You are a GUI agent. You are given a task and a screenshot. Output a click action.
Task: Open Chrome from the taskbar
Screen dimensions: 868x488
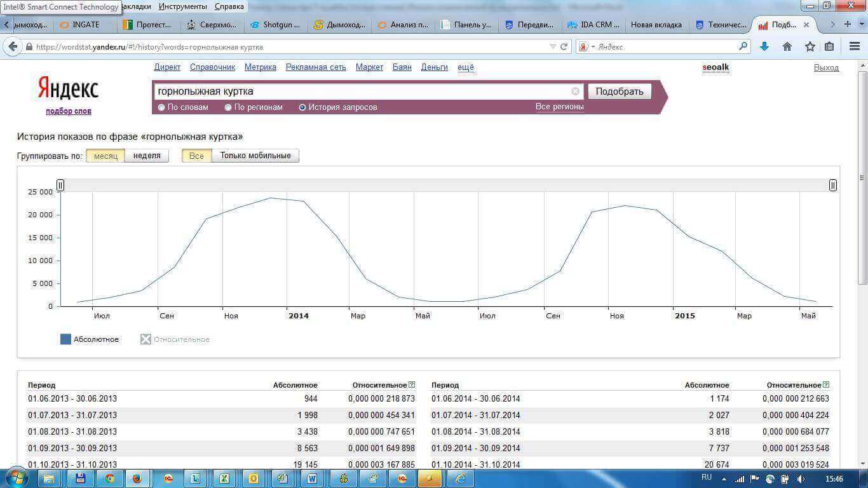click(110, 478)
